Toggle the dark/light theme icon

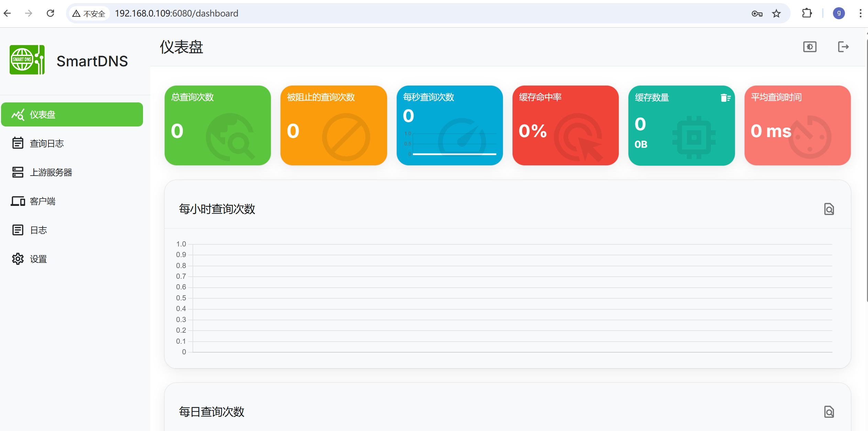(x=810, y=47)
